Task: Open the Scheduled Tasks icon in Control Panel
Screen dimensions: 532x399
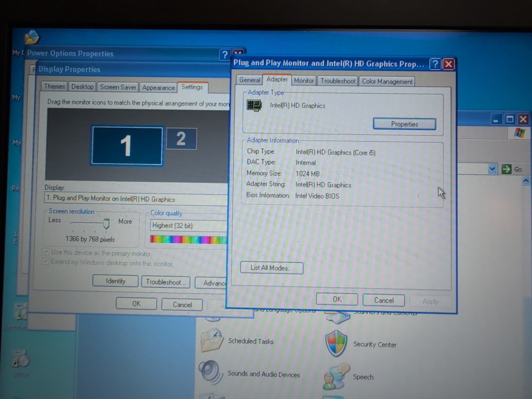Action: coord(211,340)
